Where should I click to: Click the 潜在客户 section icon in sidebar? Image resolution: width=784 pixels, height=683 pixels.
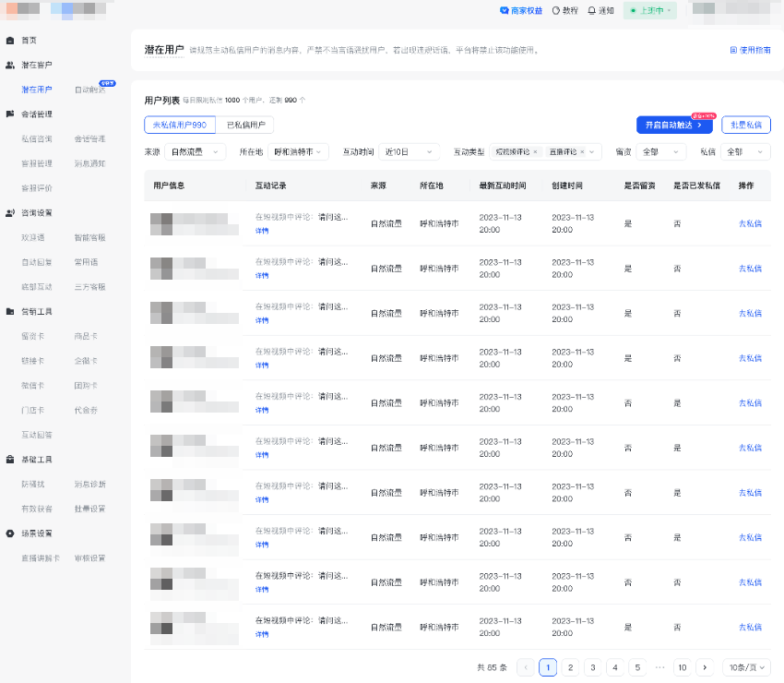pyautogui.click(x=11, y=66)
